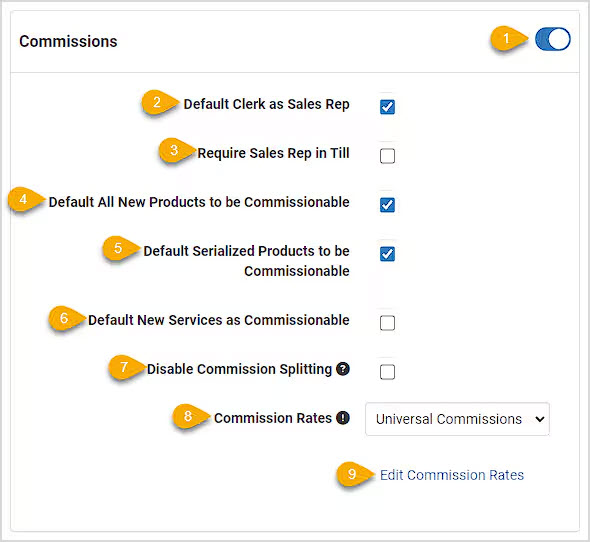Uncheck Default Clerk as Sales Rep
This screenshot has height=542, width=590.
[x=387, y=107]
